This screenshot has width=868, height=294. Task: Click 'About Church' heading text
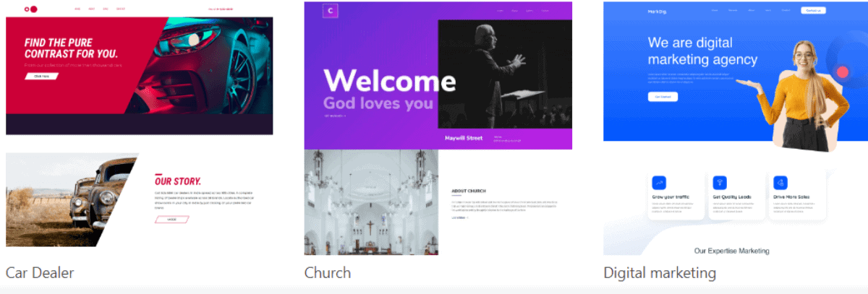(469, 191)
